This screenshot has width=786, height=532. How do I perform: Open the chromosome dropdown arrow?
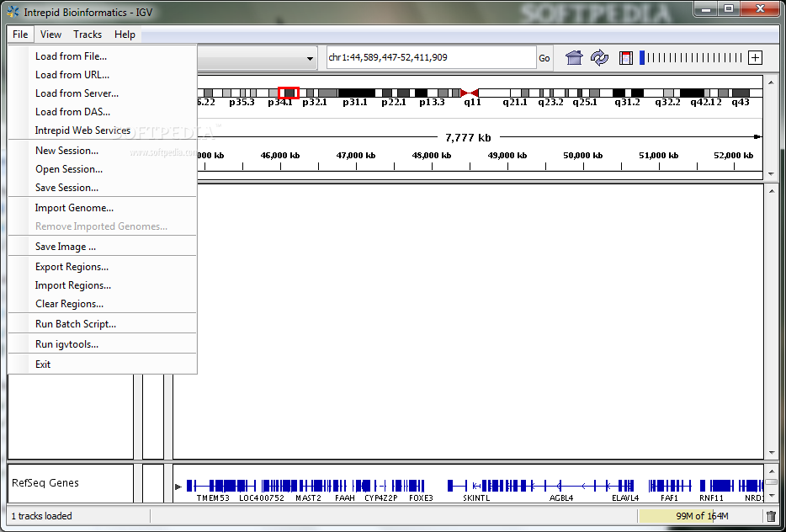coord(310,59)
